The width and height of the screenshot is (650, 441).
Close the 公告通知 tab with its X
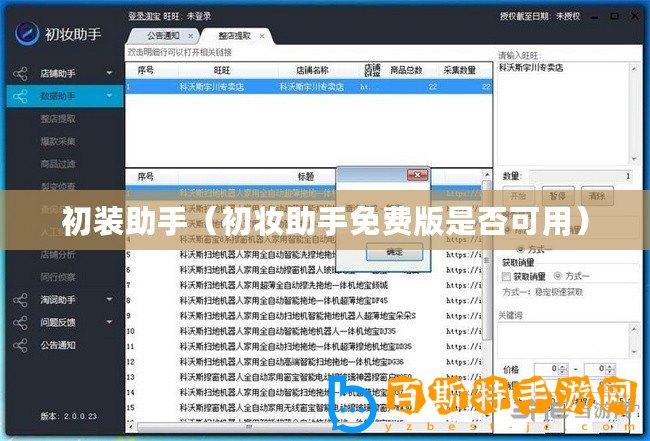click(190, 36)
